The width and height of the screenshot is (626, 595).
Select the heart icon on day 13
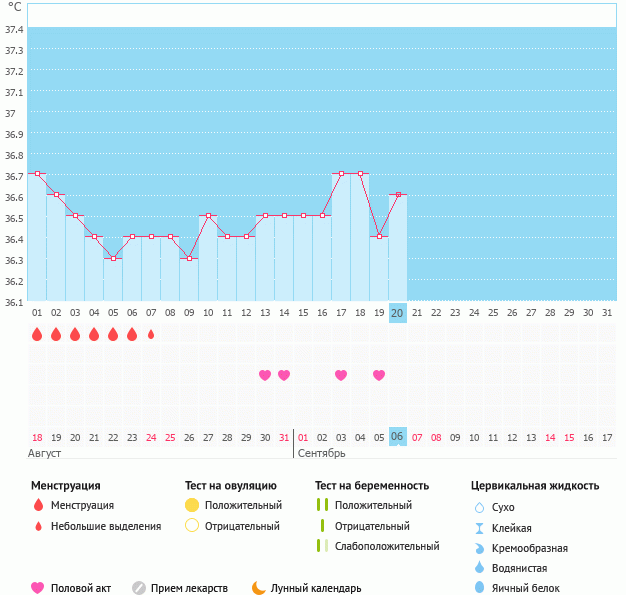tap(265, 375)
